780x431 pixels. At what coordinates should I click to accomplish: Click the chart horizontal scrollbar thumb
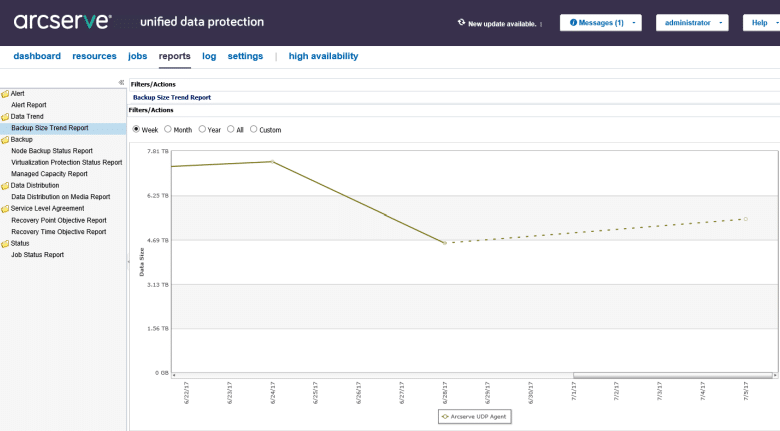672,375
